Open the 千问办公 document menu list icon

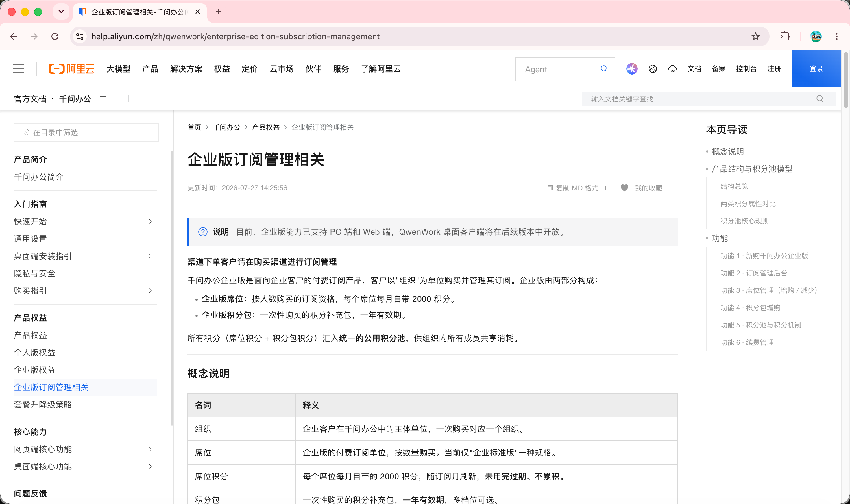103,99
